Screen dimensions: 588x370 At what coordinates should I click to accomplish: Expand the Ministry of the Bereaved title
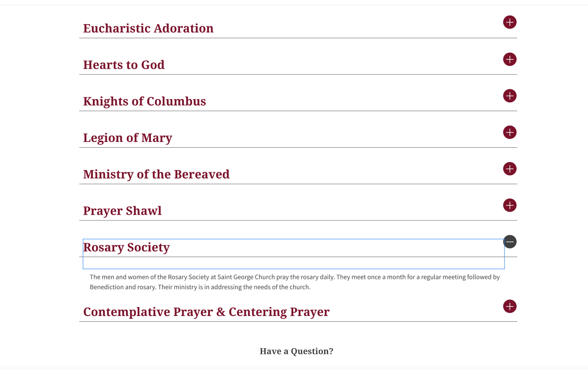click(x=156, y=175)
